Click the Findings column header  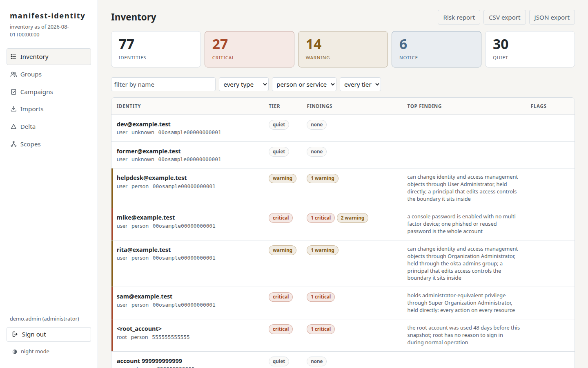(319, 106)
